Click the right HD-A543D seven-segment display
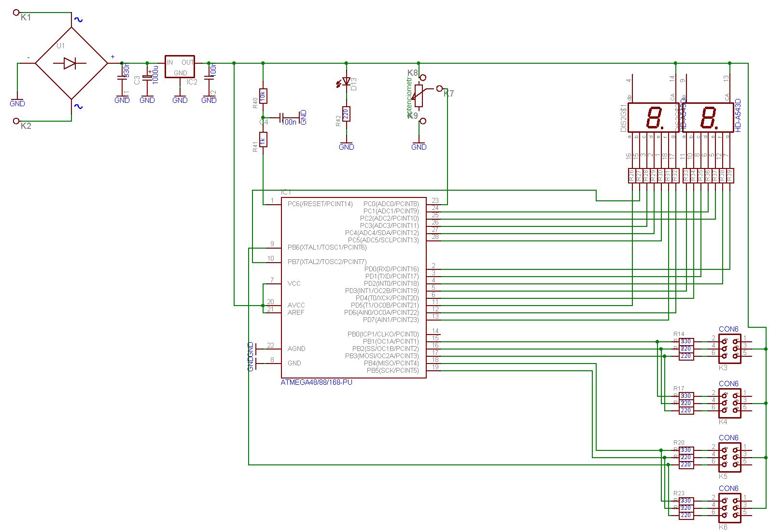 (x=707, y=117)
